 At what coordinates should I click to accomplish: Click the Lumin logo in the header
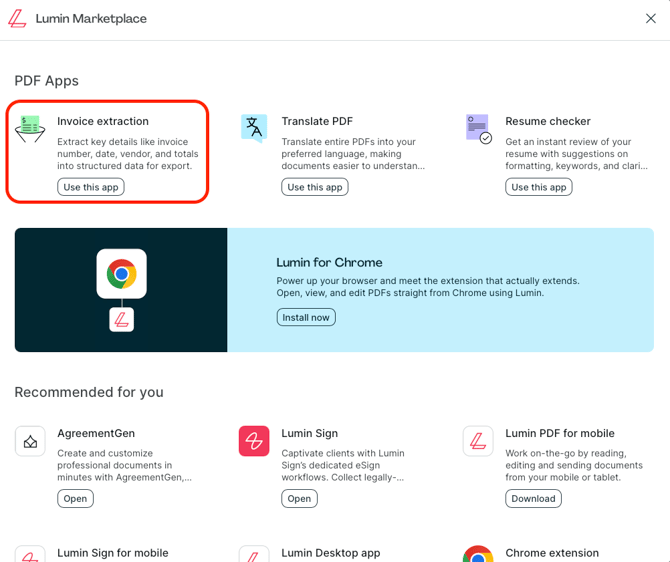point(17,19)
